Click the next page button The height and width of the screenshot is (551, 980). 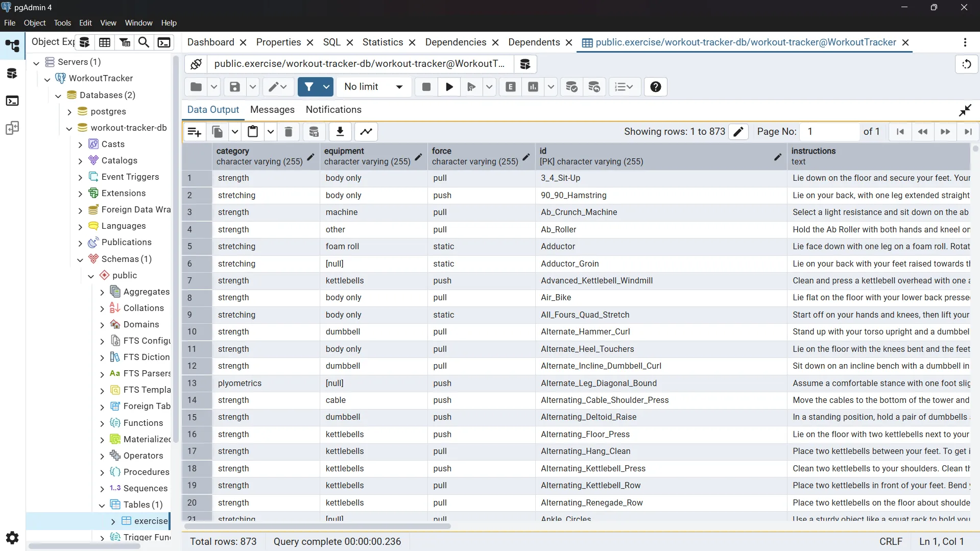click(945, 132)
